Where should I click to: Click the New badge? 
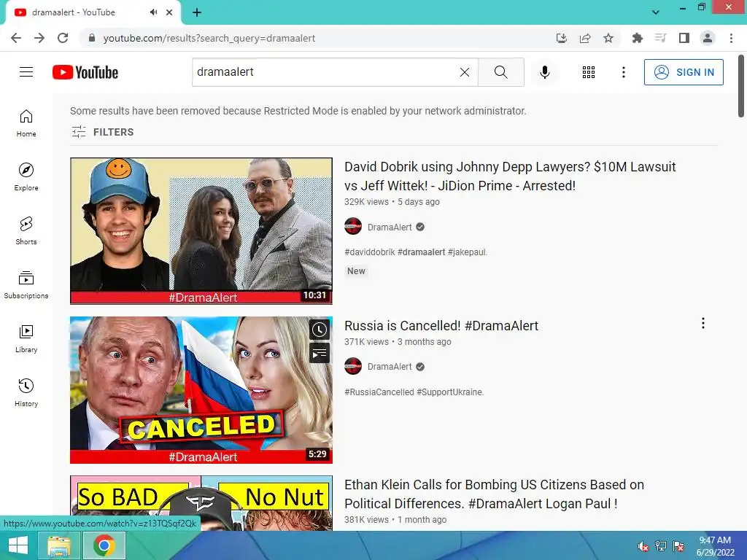(356, 271)
